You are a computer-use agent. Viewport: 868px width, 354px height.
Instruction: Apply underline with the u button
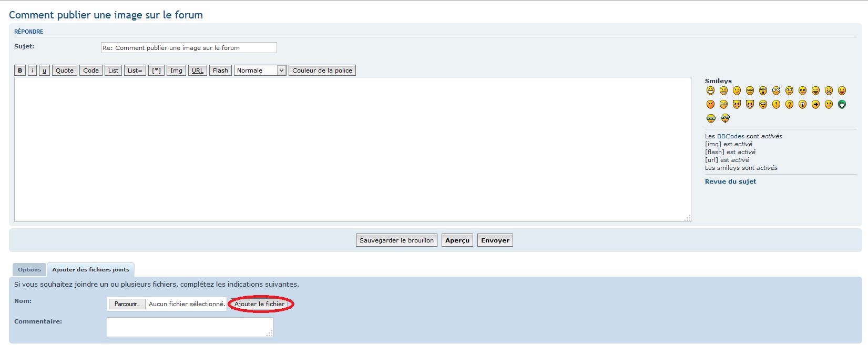click(x=44, y=70)
